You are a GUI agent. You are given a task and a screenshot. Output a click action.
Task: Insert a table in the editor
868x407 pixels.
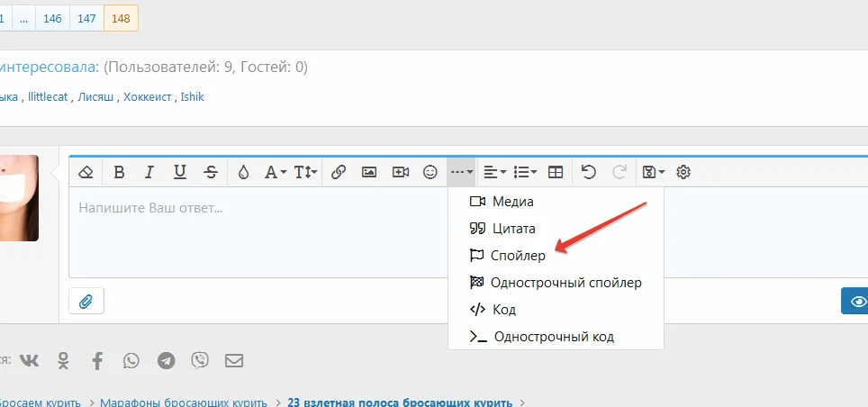coord(556,172)
